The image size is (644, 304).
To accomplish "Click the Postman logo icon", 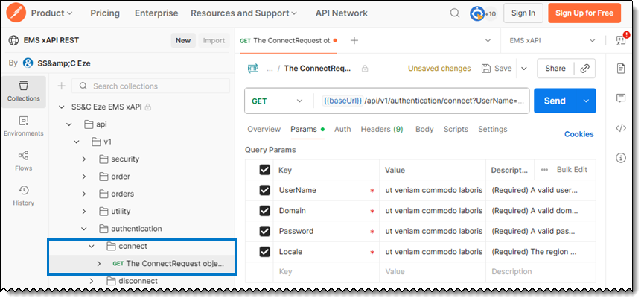I will (x=16, y=13).
